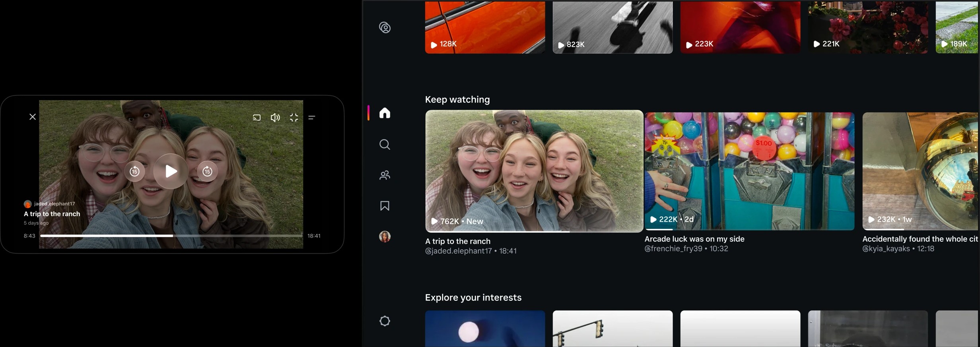
Task: Click the '222K • 2d' view count badge
Action: click(x=672, y=219)
